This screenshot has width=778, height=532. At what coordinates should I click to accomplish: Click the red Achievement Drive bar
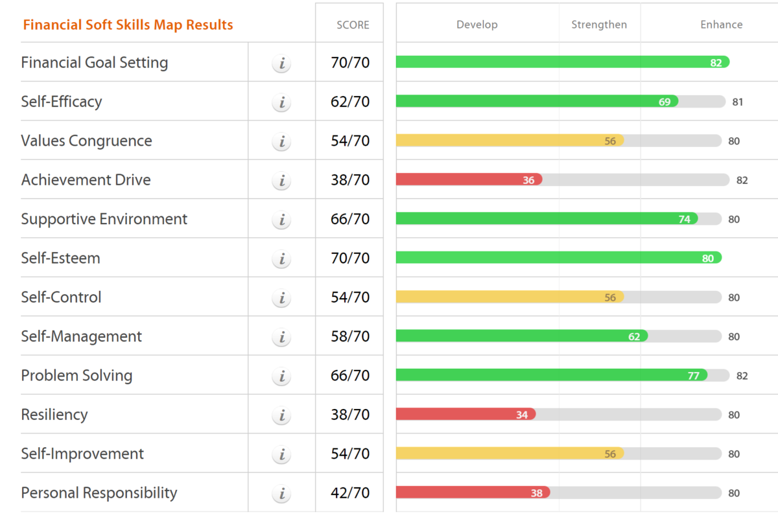469,179
